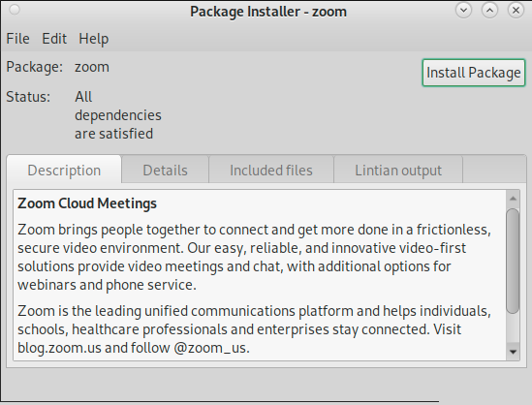Click the 'Status:' label
This screenshot has height=405, width=532.
click(28, 97)
